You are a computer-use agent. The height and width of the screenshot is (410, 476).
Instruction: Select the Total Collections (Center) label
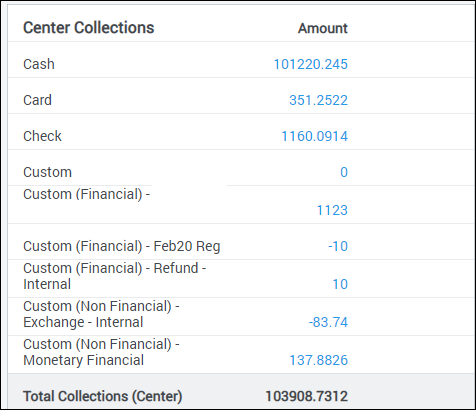[103, 396]
